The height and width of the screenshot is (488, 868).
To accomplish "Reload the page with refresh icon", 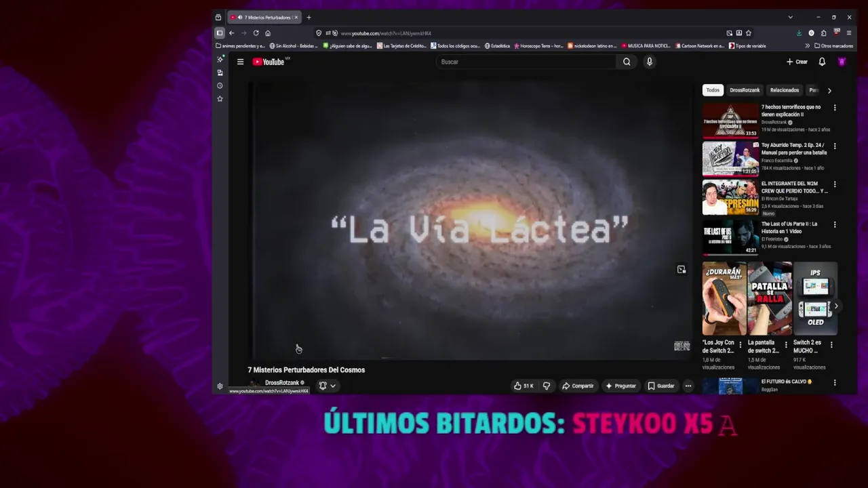I will point(256,33).
